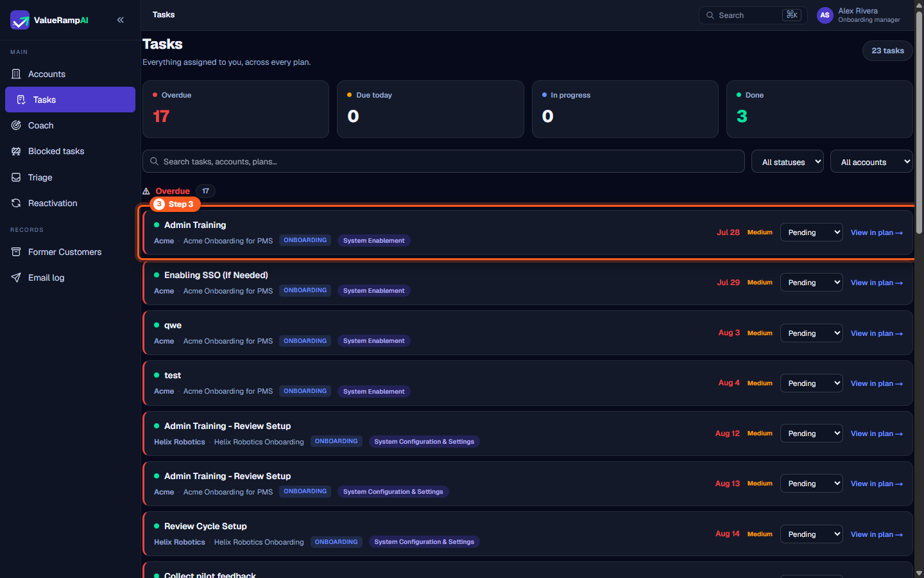Click the AS user avatar
Image resolution: width=924 pixels, height=578 pixels.
[825, 15]
